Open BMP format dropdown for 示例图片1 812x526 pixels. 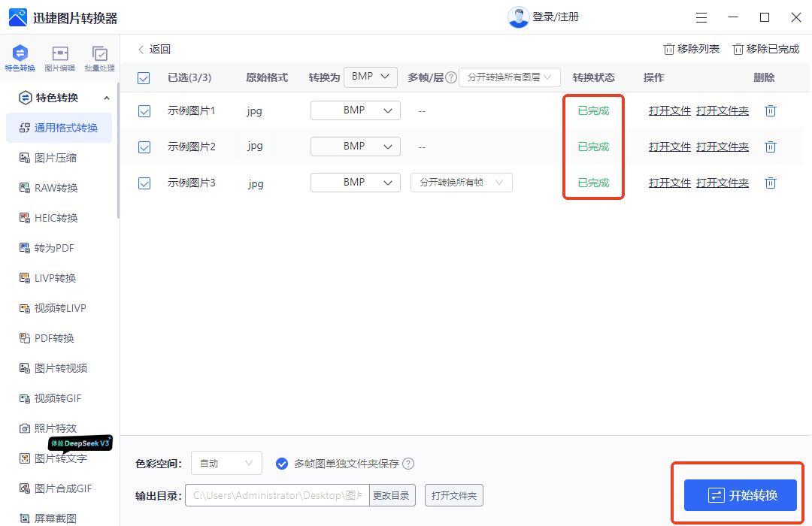pos(355,110)
